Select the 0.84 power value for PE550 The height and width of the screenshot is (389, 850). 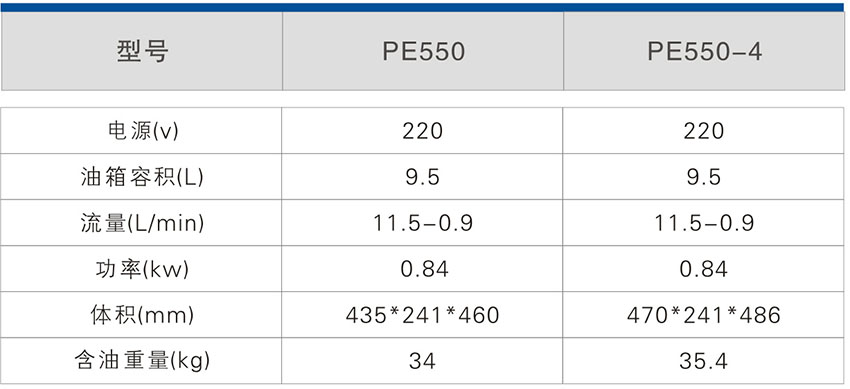(x=423, y=269)
